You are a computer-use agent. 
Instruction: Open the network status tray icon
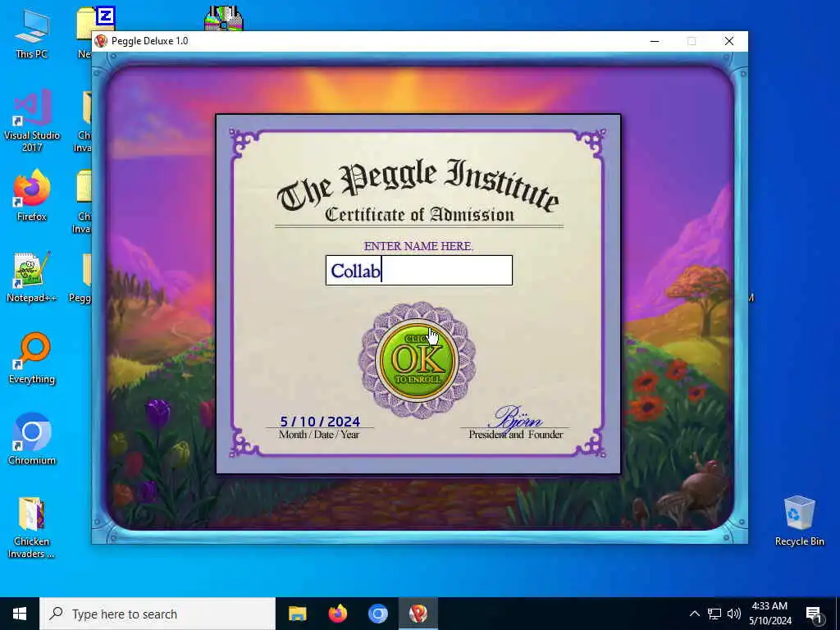(714, 614)
